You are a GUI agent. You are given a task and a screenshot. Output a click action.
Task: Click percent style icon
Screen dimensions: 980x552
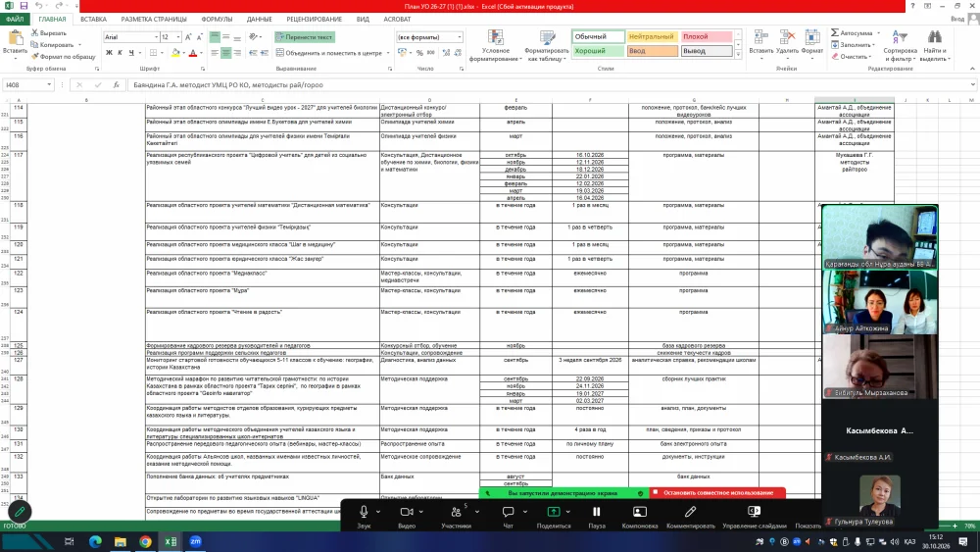click(x=419, y=53)
